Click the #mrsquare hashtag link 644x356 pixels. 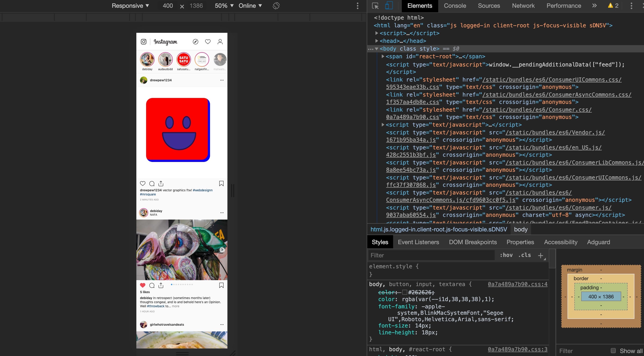(148, 194)
